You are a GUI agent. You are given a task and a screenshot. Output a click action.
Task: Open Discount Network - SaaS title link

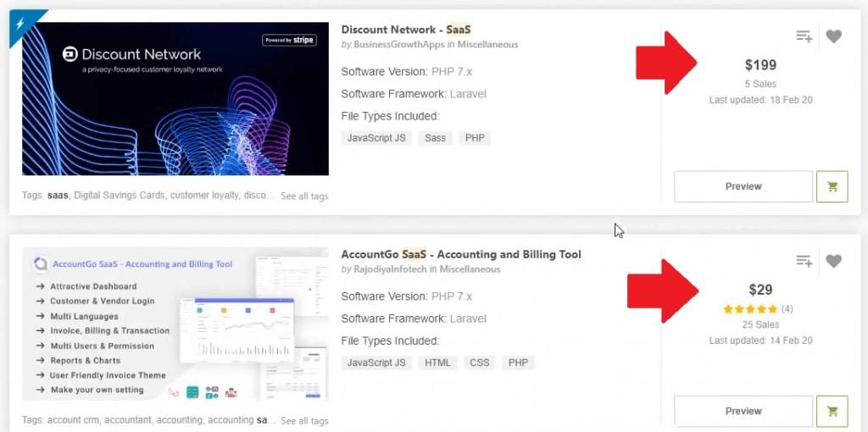pyautogui.click(x=406, y=30)
